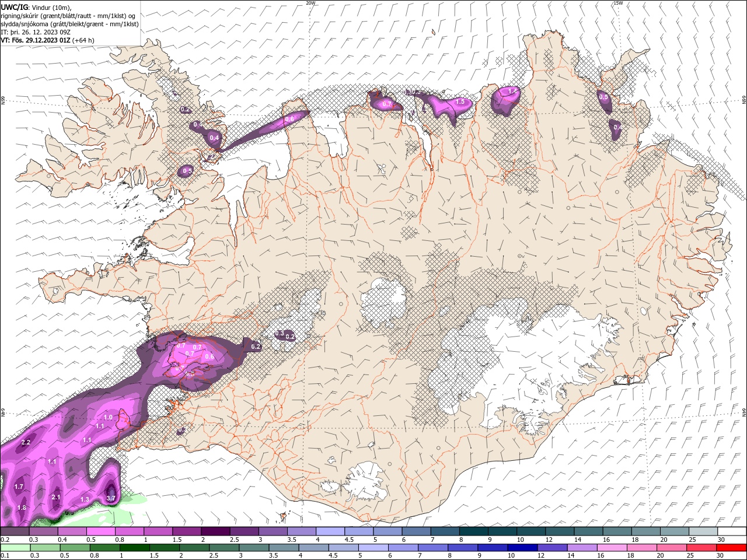The width and height of the screenshot is (747, 560).
Task: Click the '2.2' precipitation value on the map
Action: 26,443
